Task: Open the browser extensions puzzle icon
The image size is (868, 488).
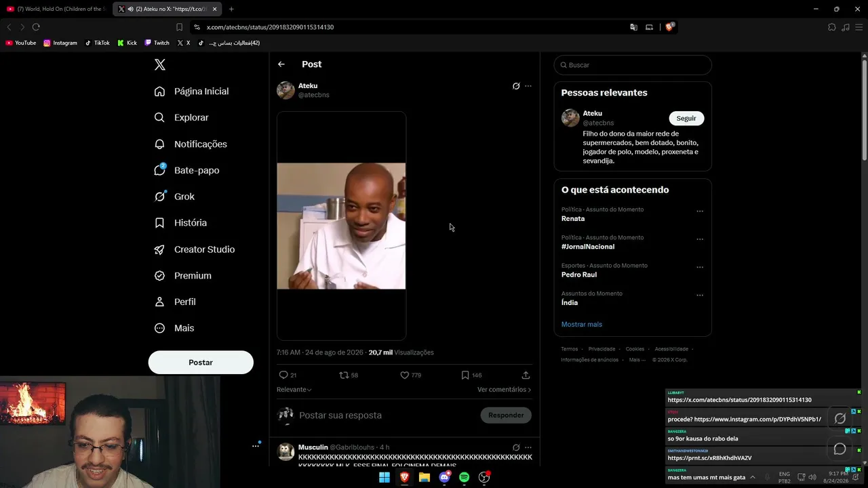Action: coord(832,27)
